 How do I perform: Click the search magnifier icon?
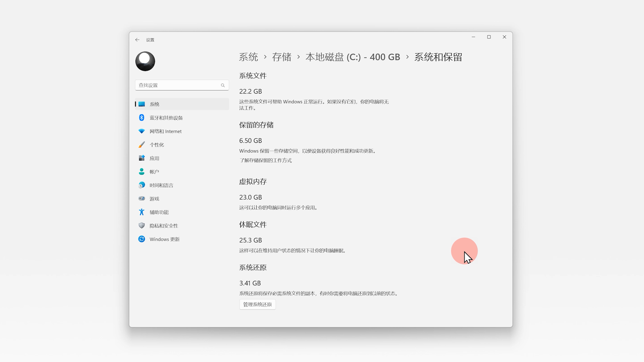223,85
